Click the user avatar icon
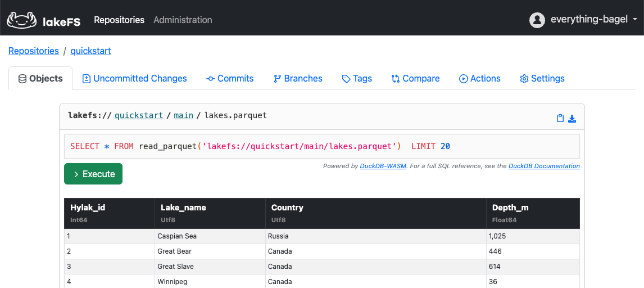644x288 pixels. 537,20
